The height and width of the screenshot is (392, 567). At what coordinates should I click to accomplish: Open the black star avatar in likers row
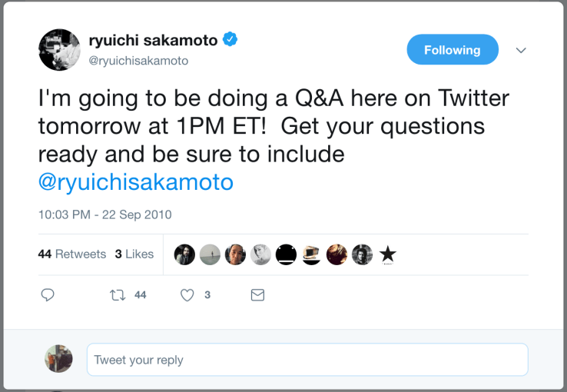tap(388, 254)
